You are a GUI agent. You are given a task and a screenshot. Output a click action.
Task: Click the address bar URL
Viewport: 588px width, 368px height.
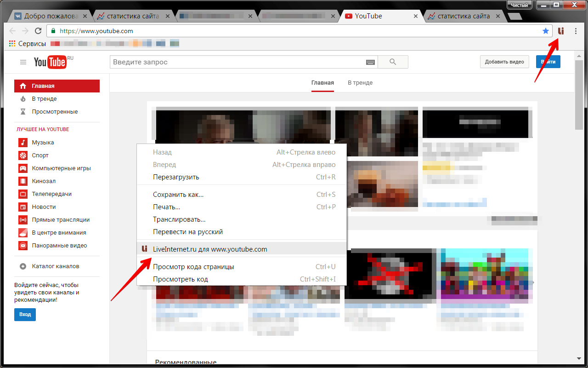tap(96, 31)
